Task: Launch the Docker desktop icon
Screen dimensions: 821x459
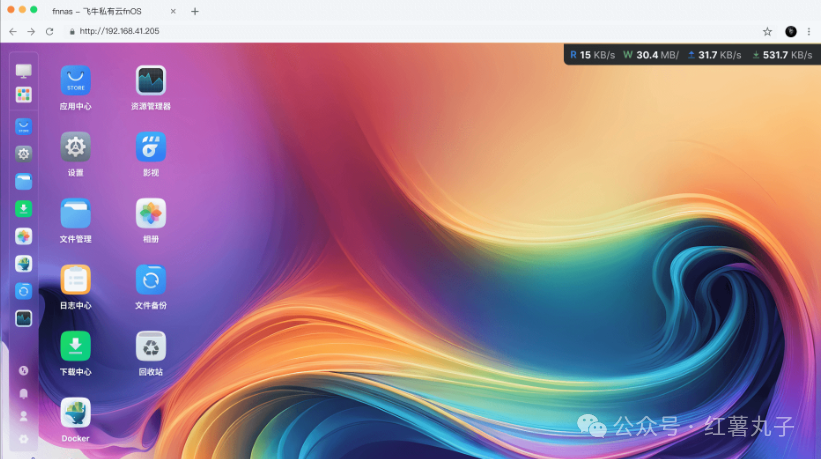Action: click(75, 413)
